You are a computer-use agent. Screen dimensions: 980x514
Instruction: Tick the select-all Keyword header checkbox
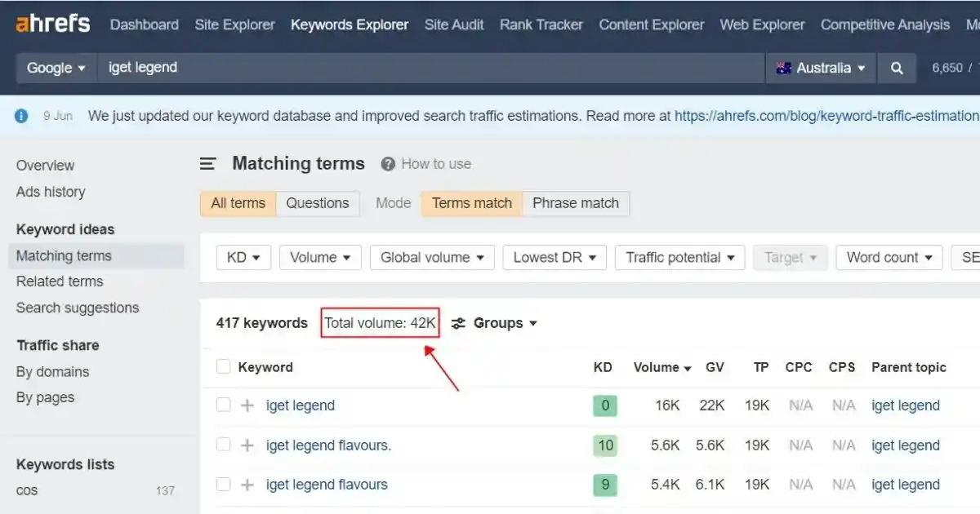[x=223, y=367]
